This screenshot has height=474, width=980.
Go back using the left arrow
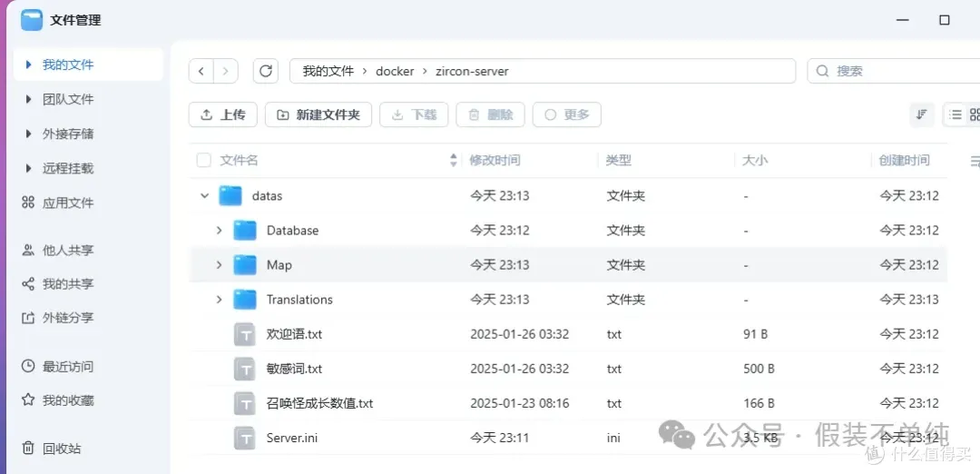tap(201, 71)
